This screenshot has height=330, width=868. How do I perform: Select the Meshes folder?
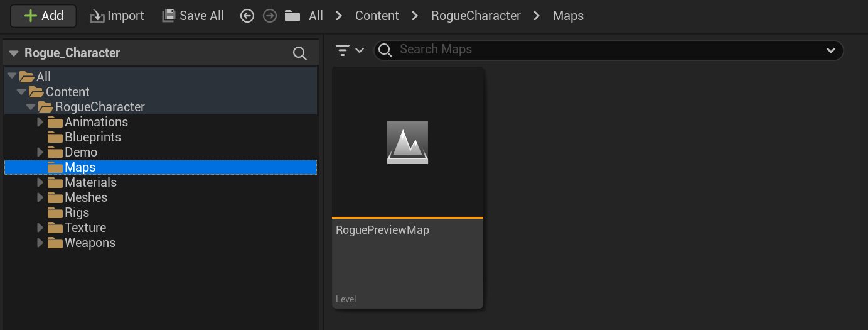[x=161, y=197]
